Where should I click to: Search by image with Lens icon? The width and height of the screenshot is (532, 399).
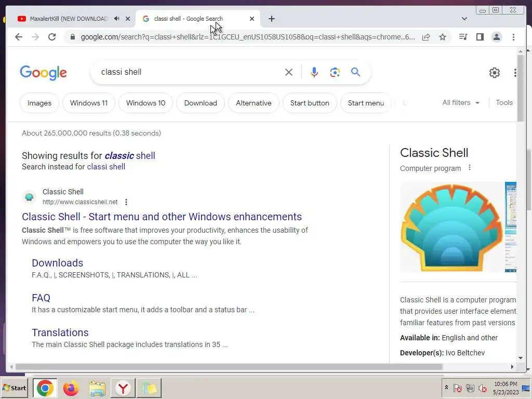point(335,72)
